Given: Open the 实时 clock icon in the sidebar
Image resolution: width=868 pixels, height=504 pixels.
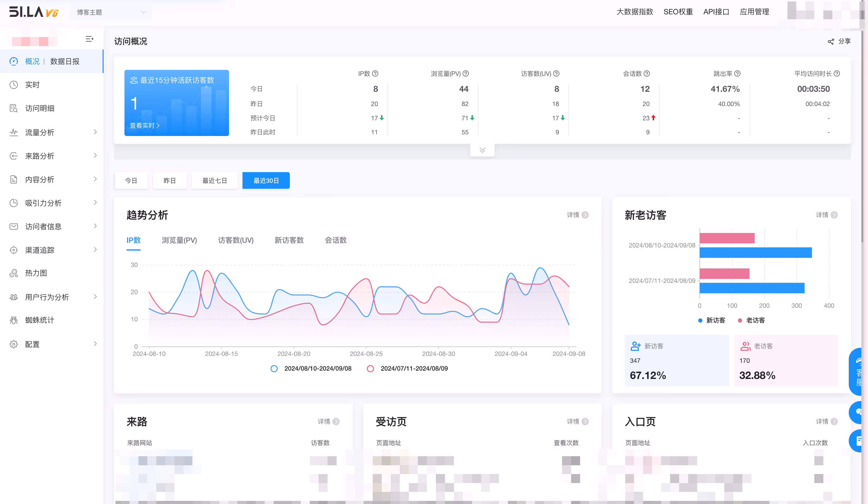Looking at the screenshot, I should [14, 85].
